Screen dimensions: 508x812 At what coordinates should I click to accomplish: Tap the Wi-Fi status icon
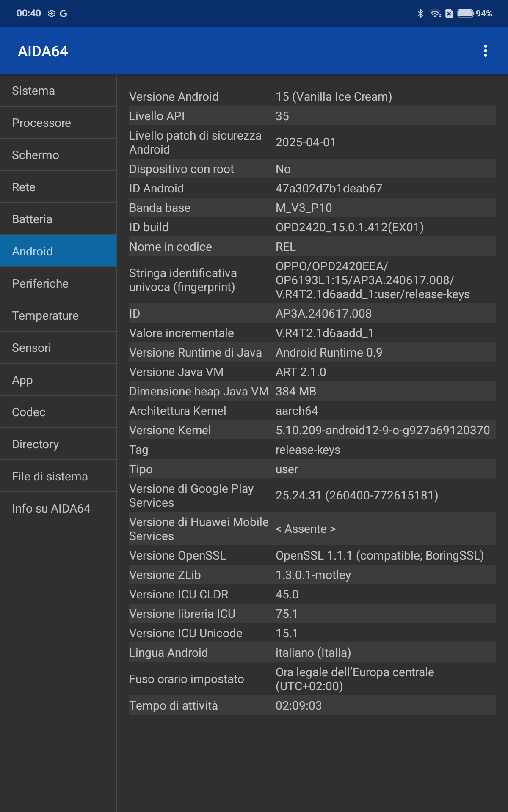[435, 14]
